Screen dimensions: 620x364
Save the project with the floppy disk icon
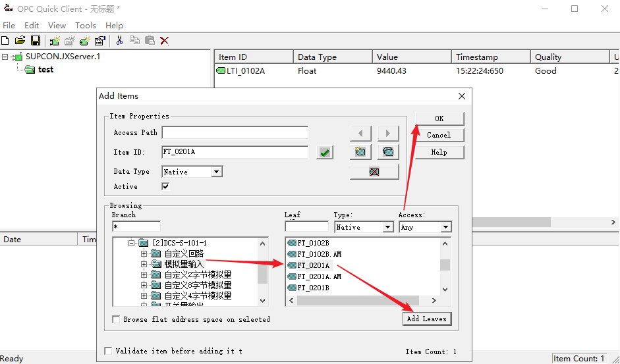[x=36, y=40]
